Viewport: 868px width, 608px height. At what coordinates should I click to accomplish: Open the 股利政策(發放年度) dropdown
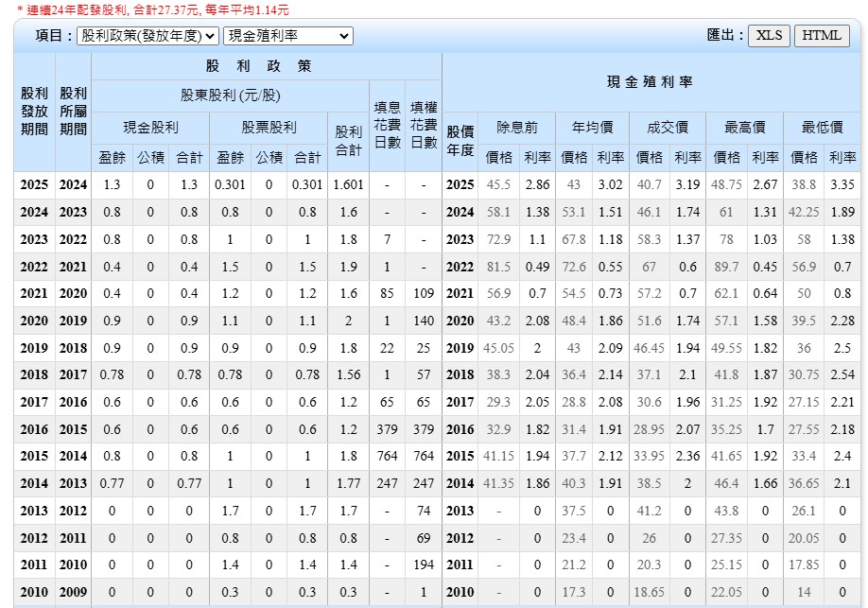[148, 36]
